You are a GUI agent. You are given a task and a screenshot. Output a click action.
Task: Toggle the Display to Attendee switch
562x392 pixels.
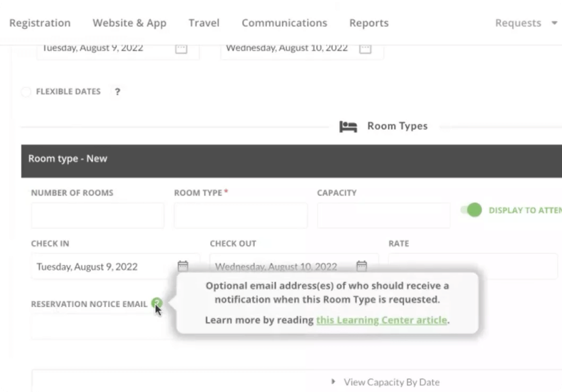[472, 210]
